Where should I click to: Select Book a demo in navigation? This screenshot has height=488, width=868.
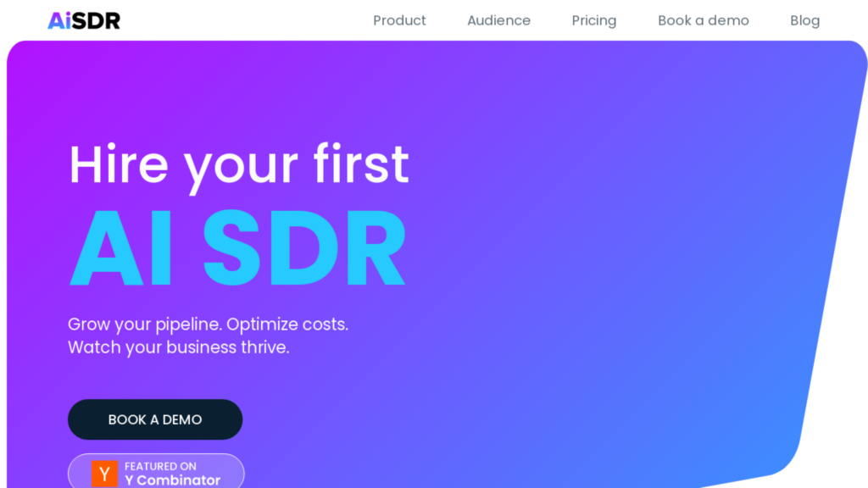click(703, 20)
